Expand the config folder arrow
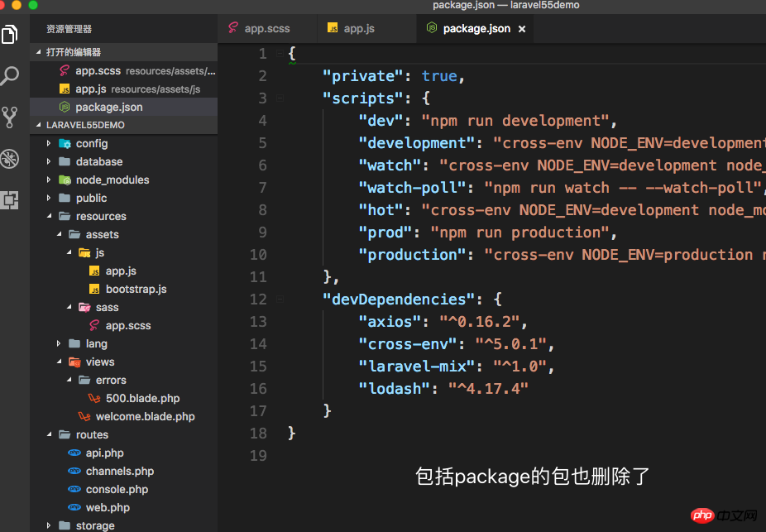The height and width of the screenshot is (532, 766). pos(48,143)
